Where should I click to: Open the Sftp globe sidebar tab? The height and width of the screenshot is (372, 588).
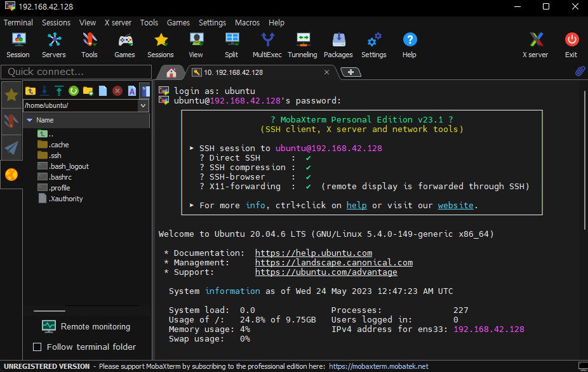[x=11, y=175]
